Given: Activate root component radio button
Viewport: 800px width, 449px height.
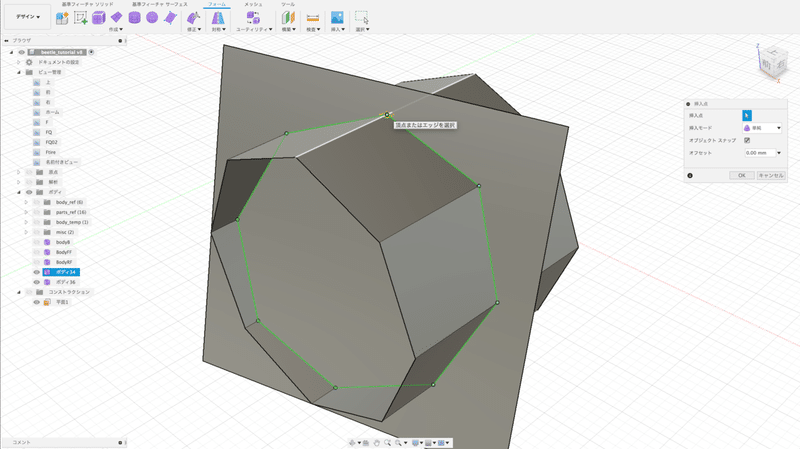Looking at the screenshot, I should coord(91,52).
